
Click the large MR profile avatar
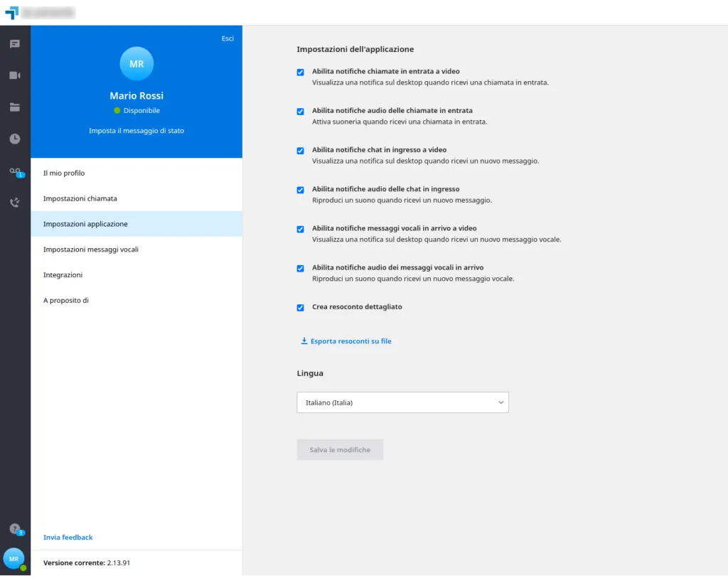pyautogui.click(x=136, y=63)
